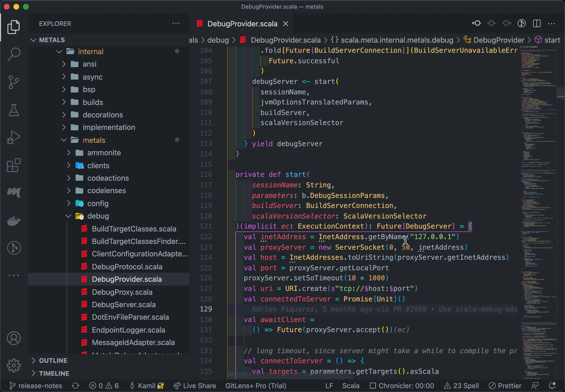Select the Source Control icon
Image resolution: width=565 pixels, height=392 pixels.
tap(14, 82)
